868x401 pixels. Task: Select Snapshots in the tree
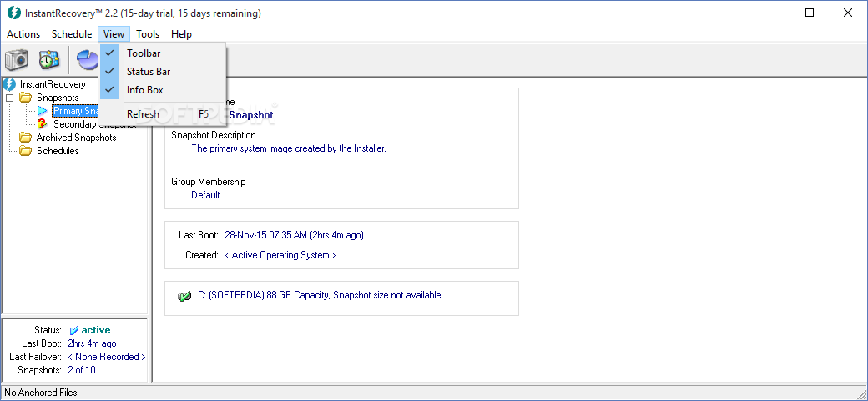coord(58,98)
